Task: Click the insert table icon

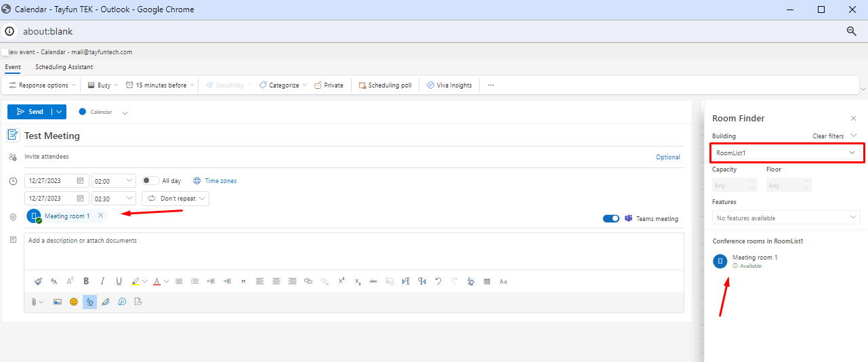Action: (487, 281)
